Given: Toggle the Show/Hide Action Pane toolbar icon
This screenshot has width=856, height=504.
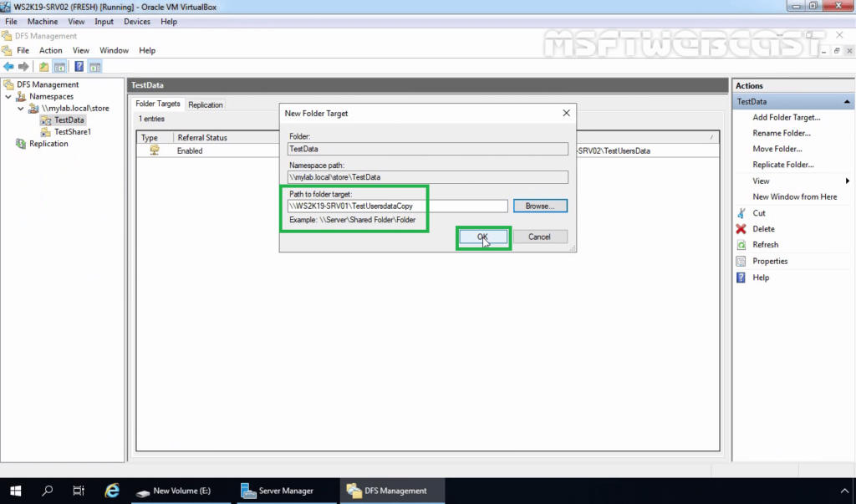Looking at the screenshot, I should [x=95, y=67].
